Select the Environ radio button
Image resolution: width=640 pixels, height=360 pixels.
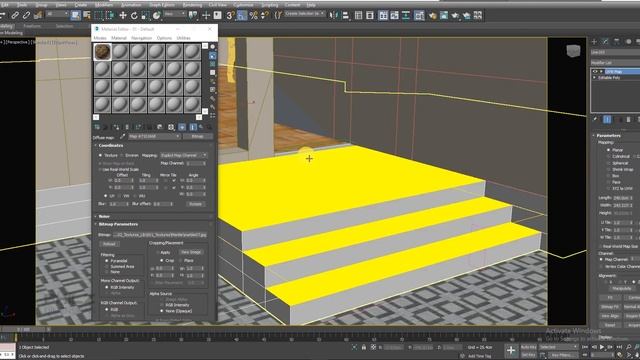point(122,156)
